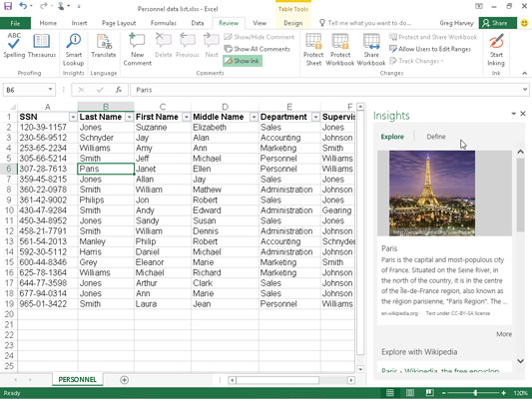Toggle Show All Comments
Viewport: 532px width, 399px height.
258,49
